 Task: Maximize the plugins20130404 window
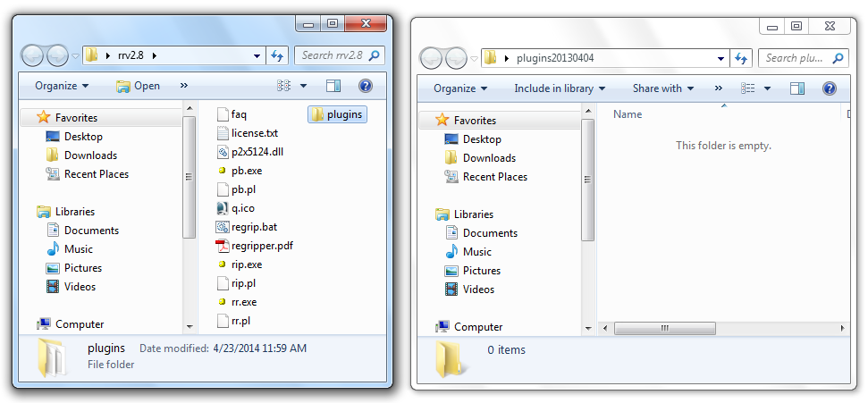[x=796, y=26]
